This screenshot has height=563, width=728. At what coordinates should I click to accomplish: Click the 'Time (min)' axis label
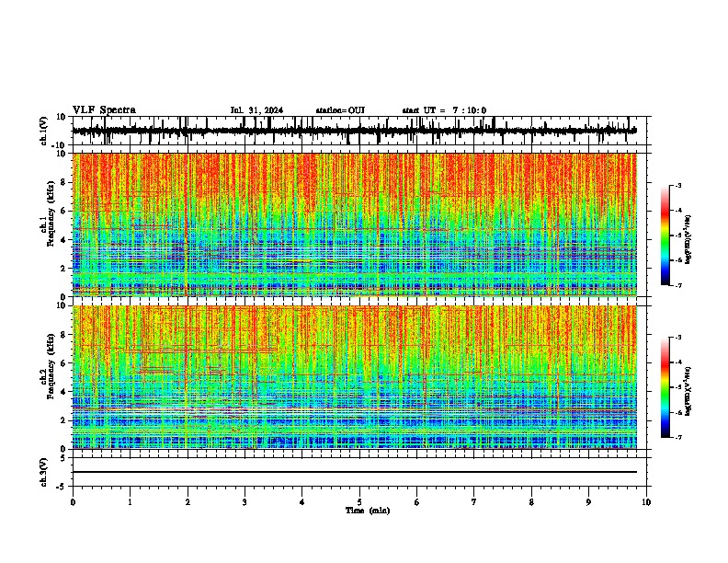pos(368,511)
